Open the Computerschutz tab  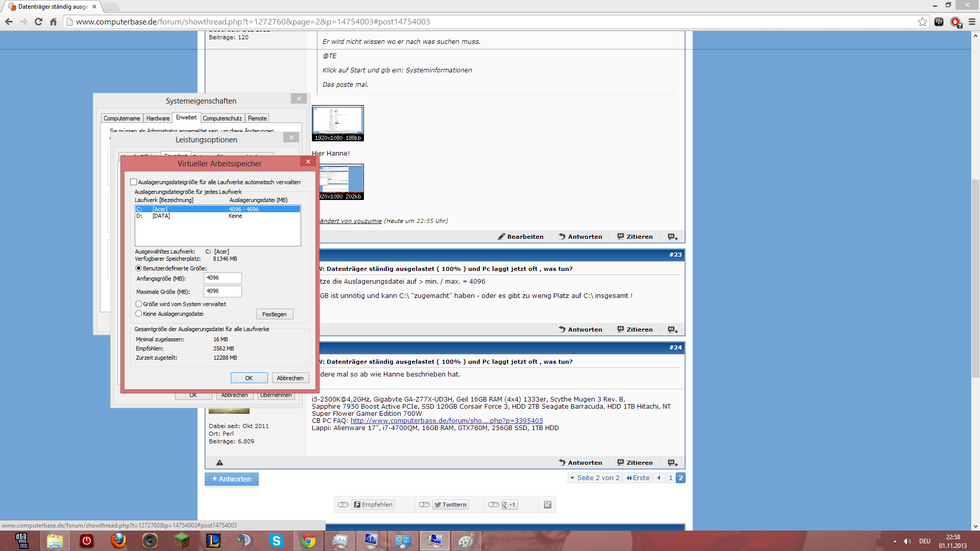tap(222, 118)
